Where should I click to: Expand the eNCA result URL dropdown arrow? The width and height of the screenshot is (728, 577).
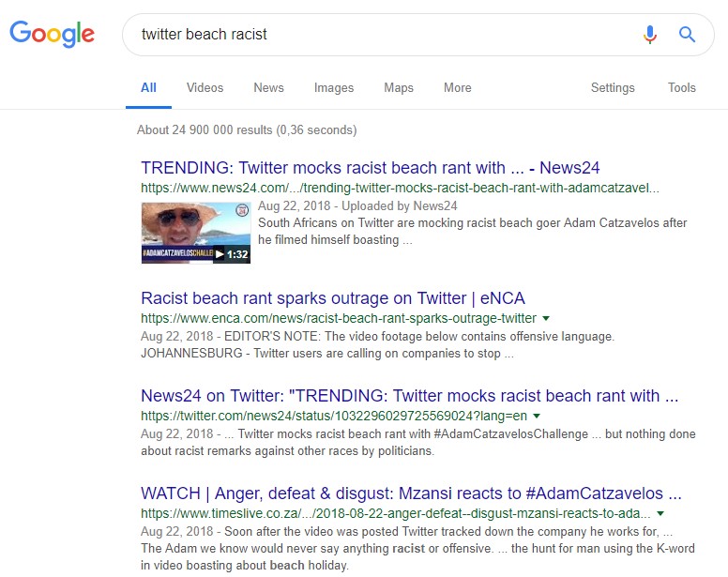546,318
